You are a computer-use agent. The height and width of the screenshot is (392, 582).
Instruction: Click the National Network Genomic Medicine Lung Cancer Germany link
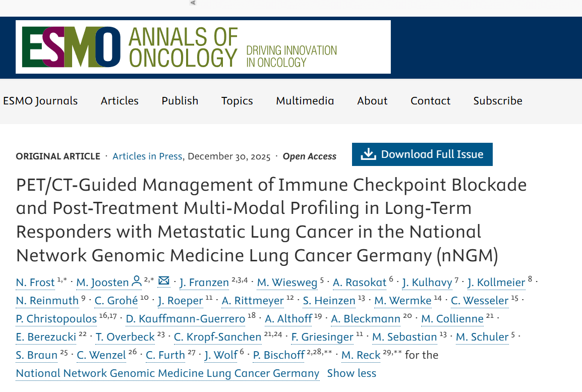(167, 374)
